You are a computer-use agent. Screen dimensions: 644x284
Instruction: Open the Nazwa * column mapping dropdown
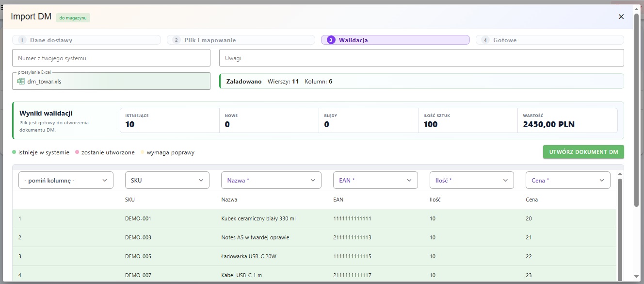tap(271, 180)
